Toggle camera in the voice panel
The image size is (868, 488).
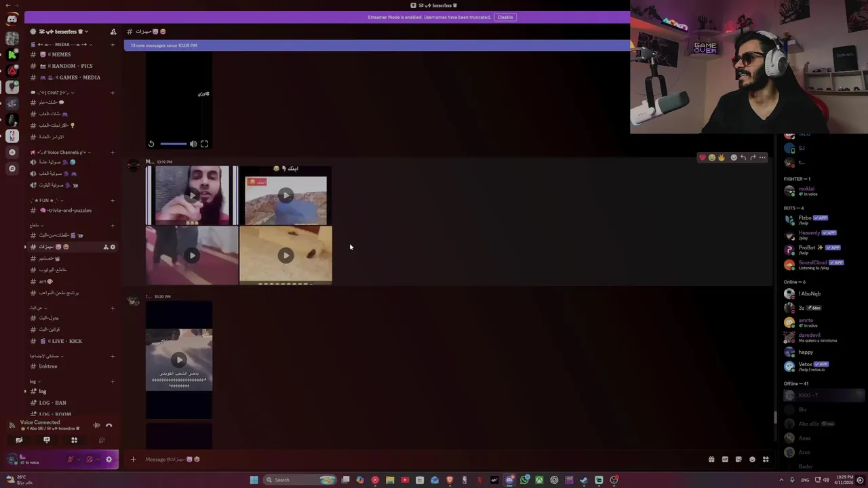tap(19, 440)
